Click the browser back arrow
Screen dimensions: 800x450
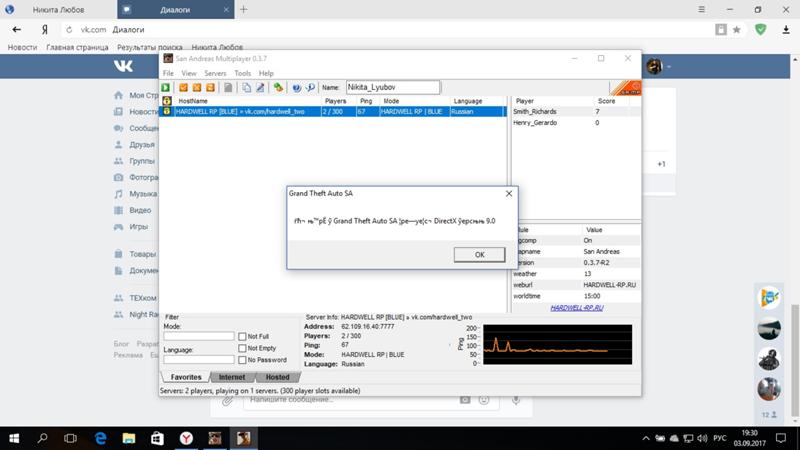(x=17, y=30)
